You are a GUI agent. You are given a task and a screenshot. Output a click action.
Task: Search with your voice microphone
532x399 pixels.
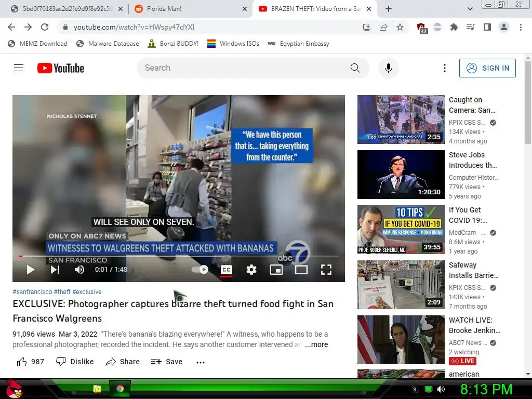[389, 68]
